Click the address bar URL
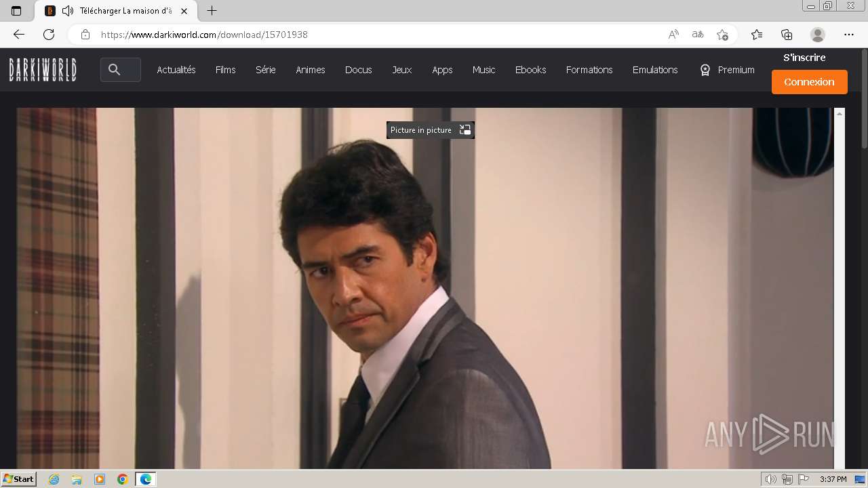The height and width of the screenshot is (488, 868). click(x=204, y=35)
